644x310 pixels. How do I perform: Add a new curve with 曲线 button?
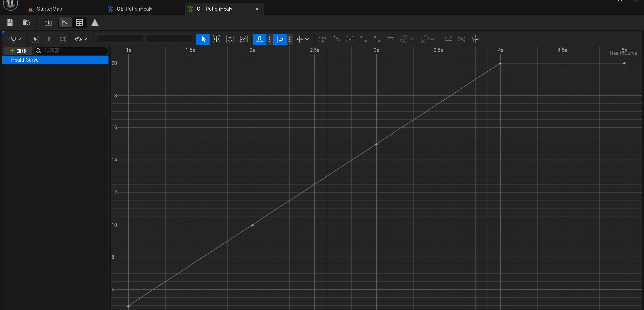(x=18, y=51)
